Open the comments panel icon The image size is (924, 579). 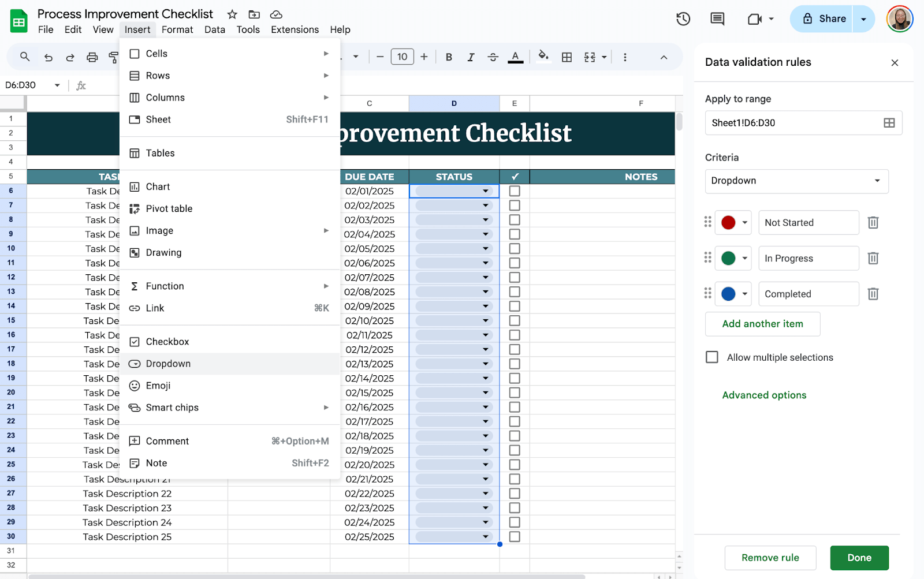(x=717, y=19)
